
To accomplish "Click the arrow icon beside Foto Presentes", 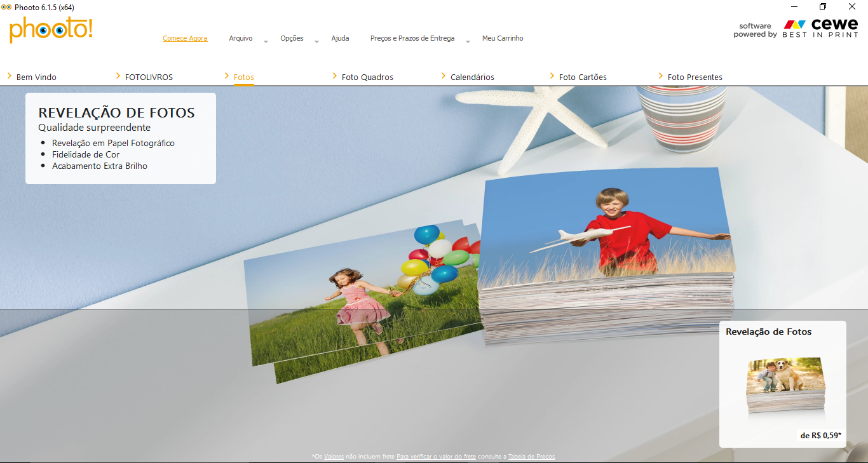I will 661,76.
